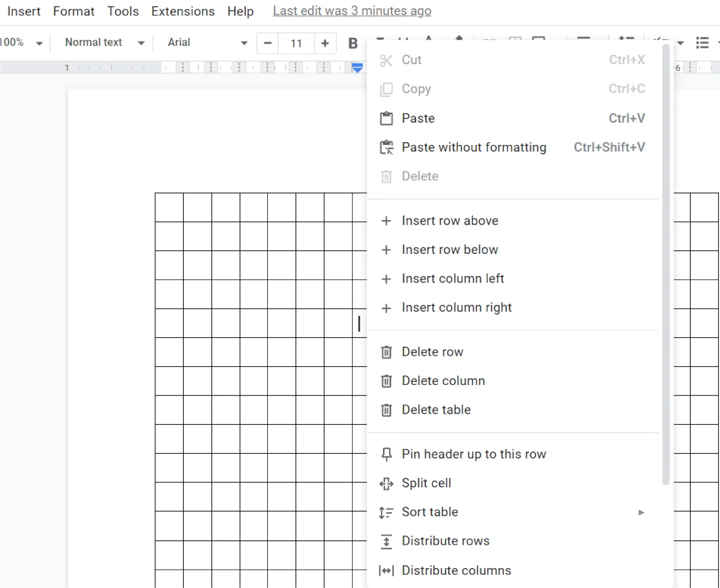720x588 pixels.
Task: Open the Arial font dropdown
Action: coord(207,43)
